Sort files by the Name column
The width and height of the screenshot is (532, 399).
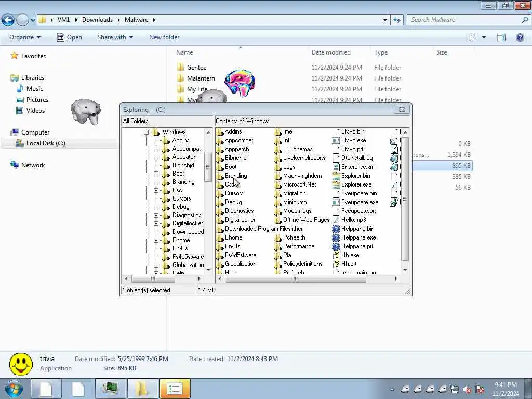(184, 52)
